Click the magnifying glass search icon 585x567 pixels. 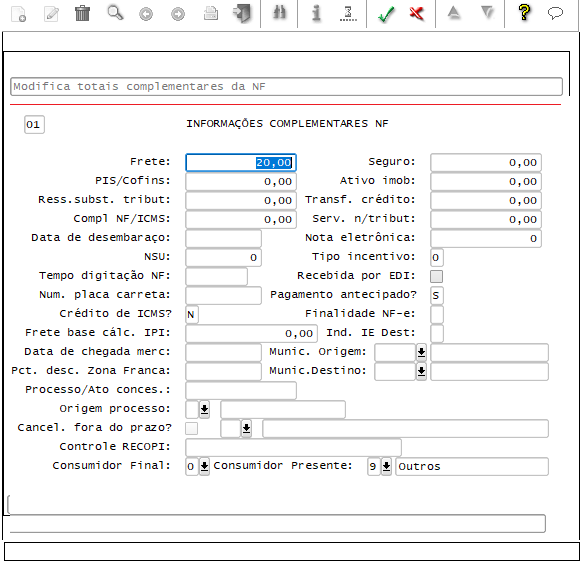tap(115, 13)
